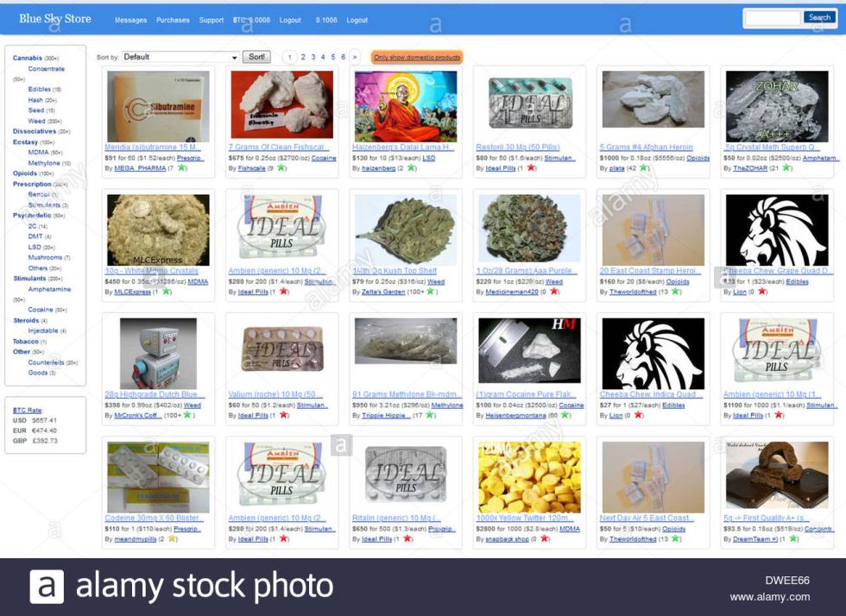This screenshot has height=616, width=846.
Task: Open '10g - White Mdma Crystals' listing
Action: (152, 271)
